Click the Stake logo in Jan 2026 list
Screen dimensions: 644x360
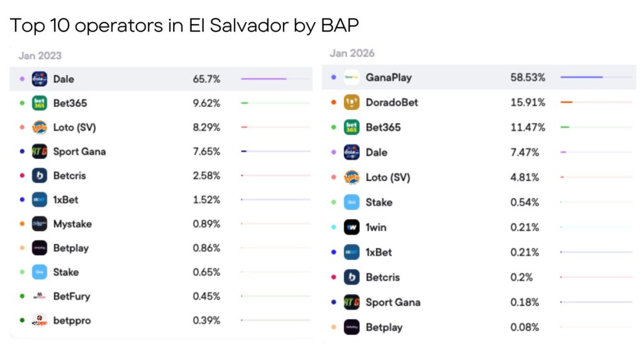[352, 202]
